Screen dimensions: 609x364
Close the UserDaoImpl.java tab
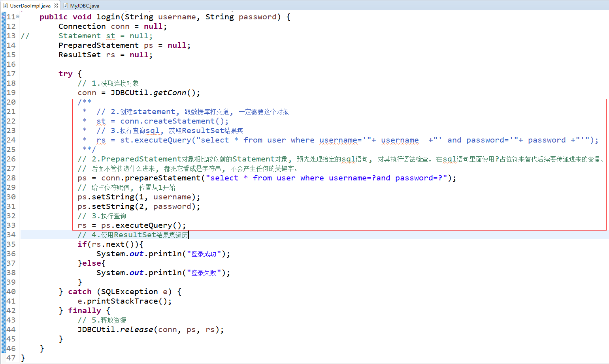[x=56, y=6]
